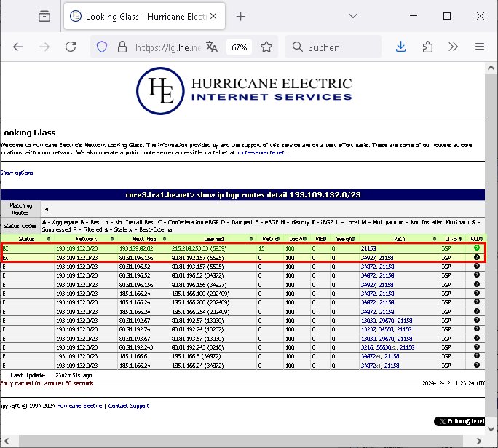This screenshot has height=448, width=498.
Task: Expand the toolbar overflow chevron menu
Action: coord(453,47)
